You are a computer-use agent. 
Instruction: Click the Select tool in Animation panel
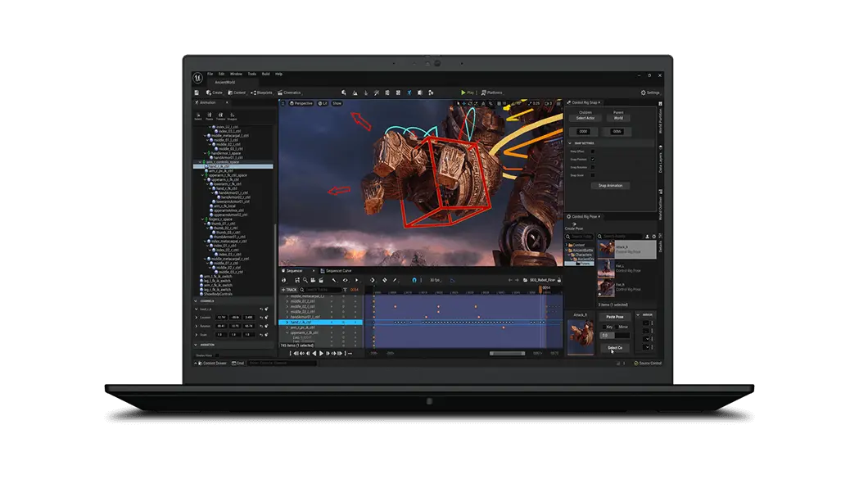coord(198,116)
